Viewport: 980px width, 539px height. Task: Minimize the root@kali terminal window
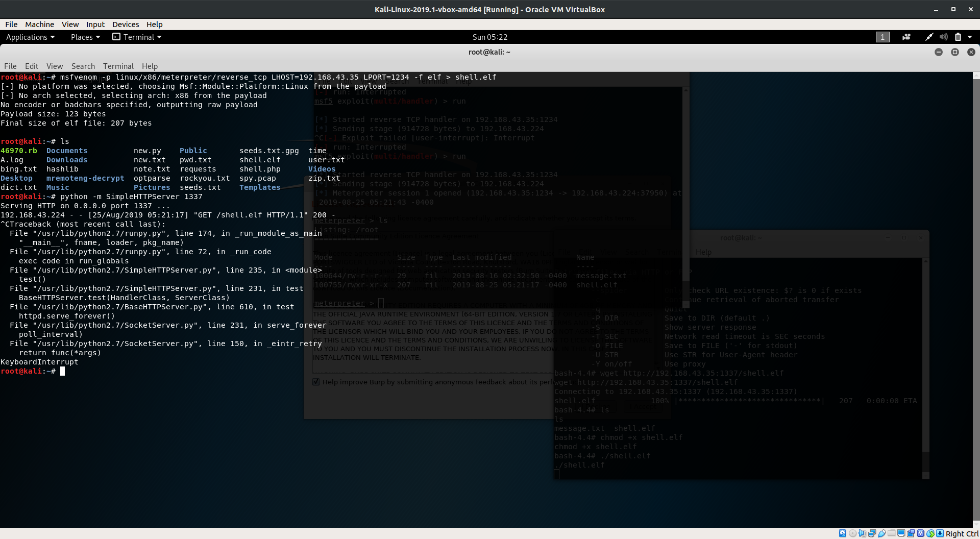(938, 52)
